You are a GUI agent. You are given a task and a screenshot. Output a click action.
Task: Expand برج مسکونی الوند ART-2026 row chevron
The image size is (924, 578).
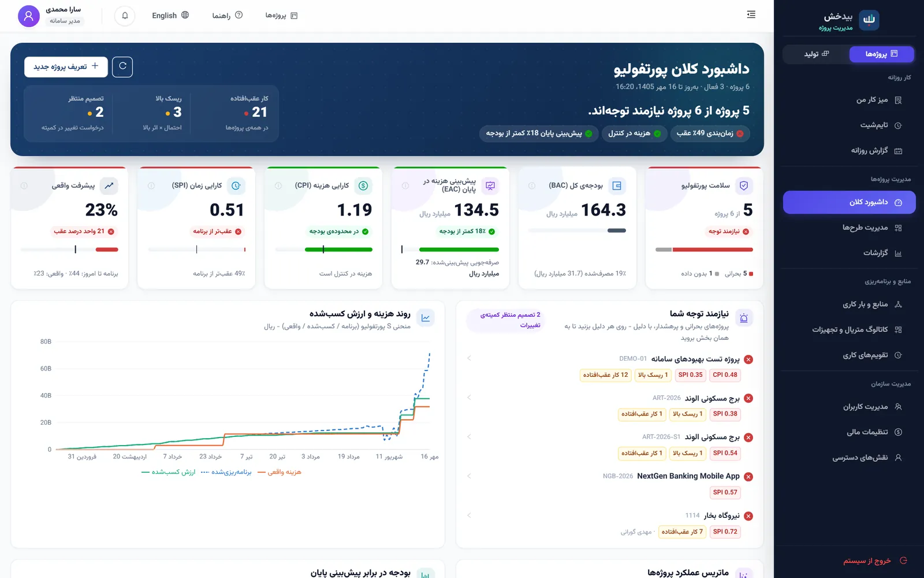(x=469, y=398)
